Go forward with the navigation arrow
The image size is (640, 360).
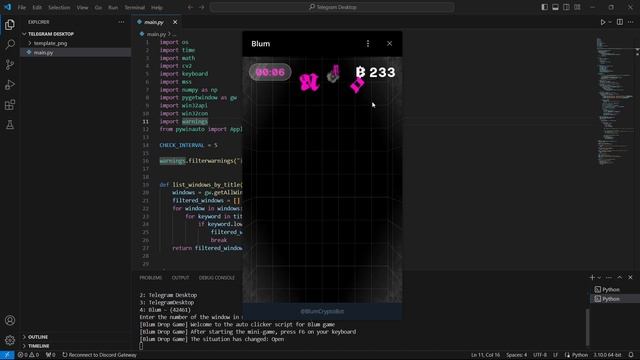[201, 7]
